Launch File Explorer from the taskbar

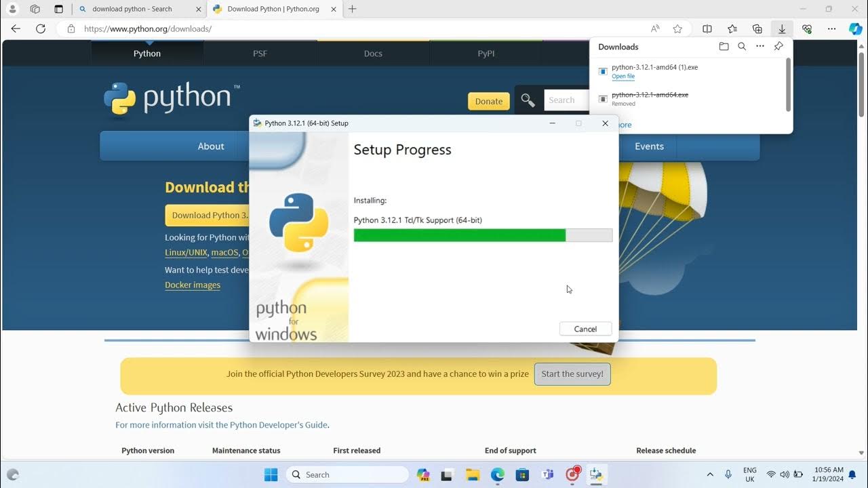pyautogui.click(x=473, y=474)
